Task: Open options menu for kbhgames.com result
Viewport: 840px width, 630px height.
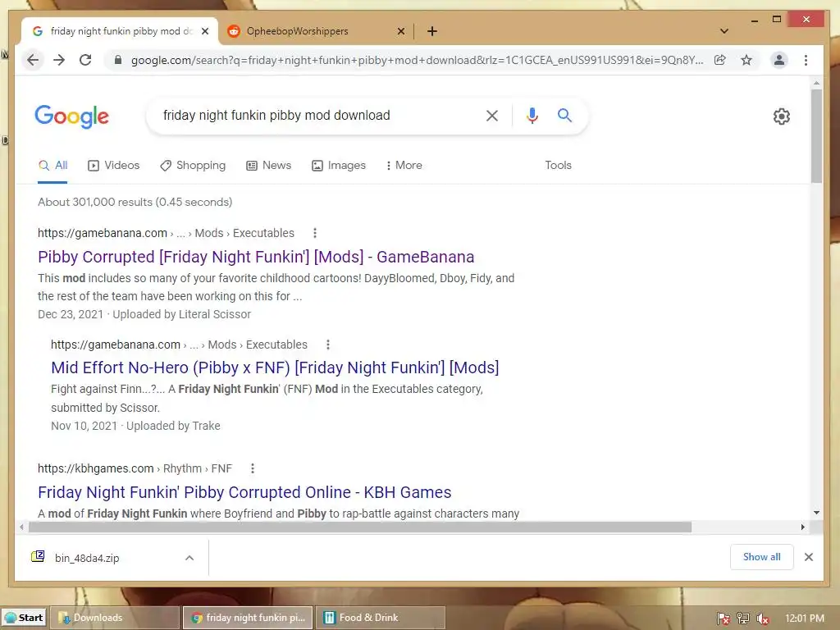Action: pos(253,468)
